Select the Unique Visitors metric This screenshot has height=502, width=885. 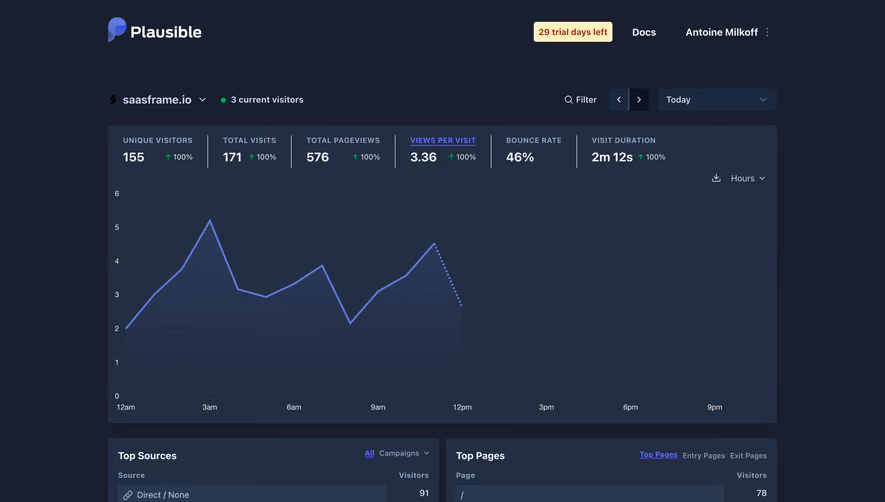click(x=157, y=151)
